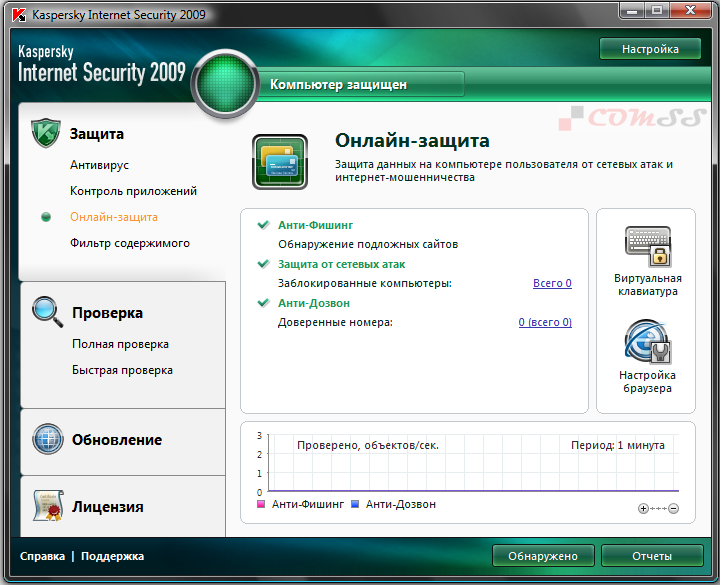Click the credit cards Онлайн-защита icon
The image size is (720, 585).
click(280, 162)
